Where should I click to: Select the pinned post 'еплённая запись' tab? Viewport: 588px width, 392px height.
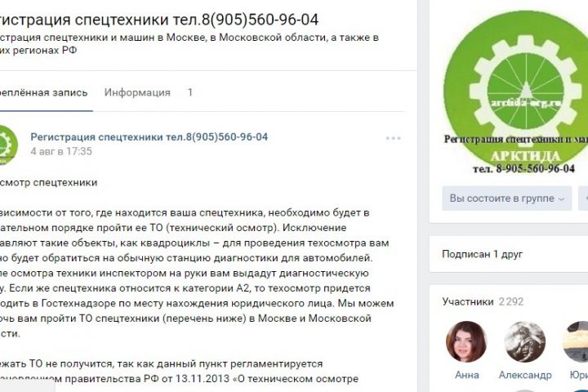(44, 92)
